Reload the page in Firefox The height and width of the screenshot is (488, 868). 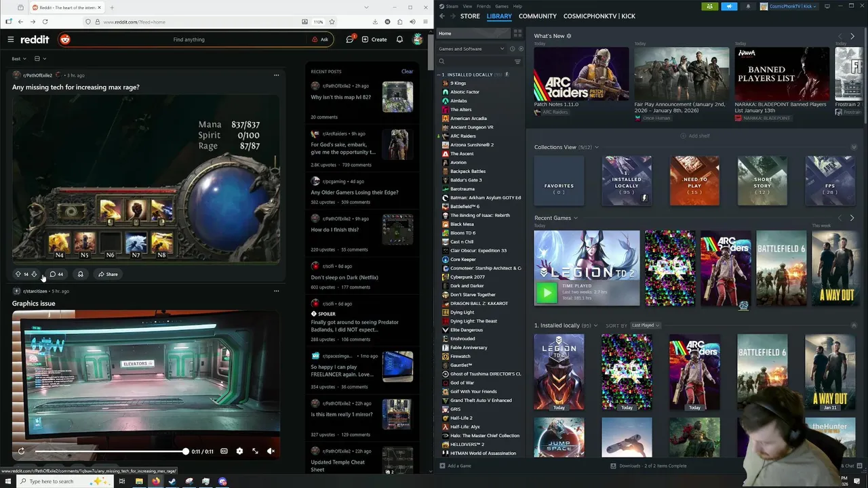click(45, 22)
